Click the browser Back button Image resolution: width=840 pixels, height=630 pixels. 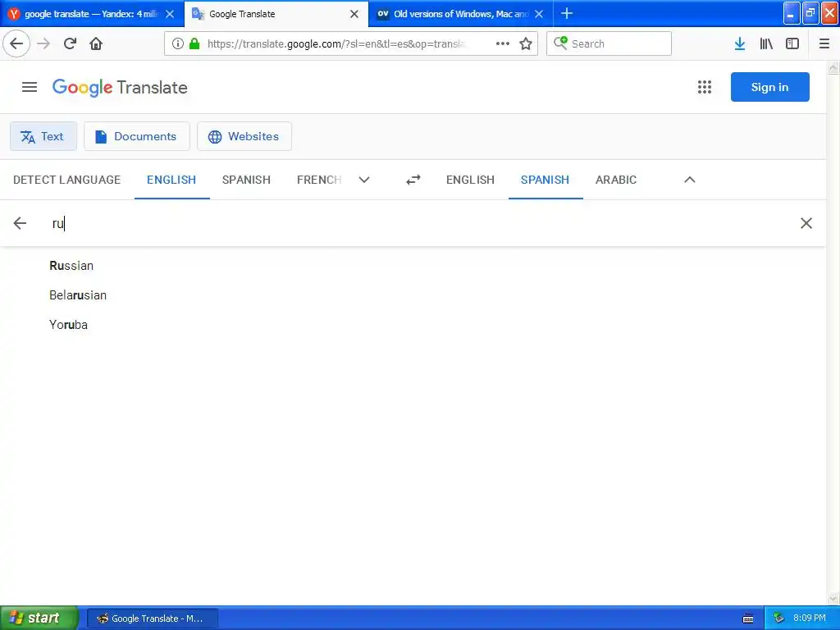coord(16,43)
